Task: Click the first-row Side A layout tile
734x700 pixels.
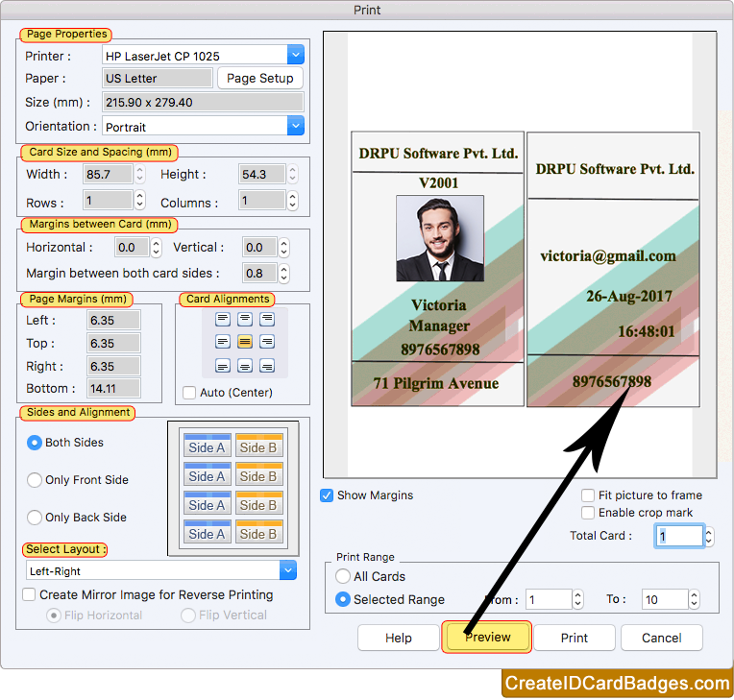Action: (x=207, y=446)
